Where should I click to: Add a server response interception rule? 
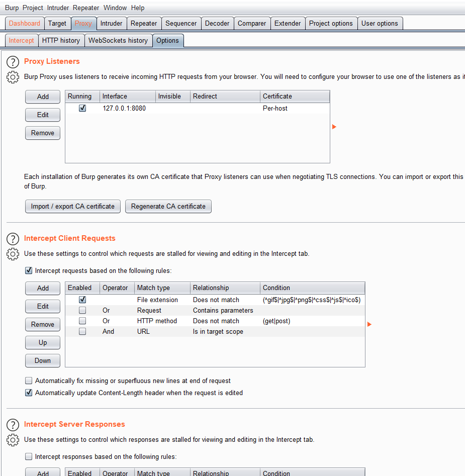pos(43,472)
